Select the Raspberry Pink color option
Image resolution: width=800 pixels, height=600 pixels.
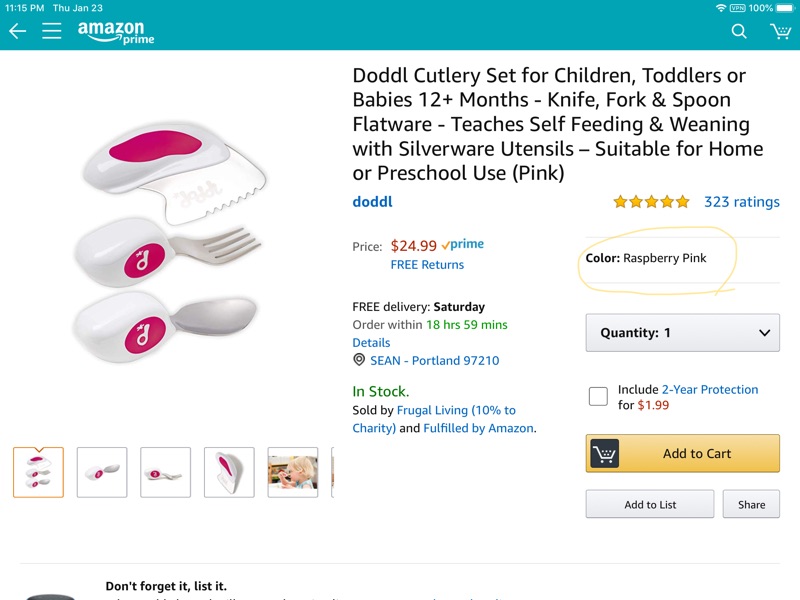click(x=646, y=258)
